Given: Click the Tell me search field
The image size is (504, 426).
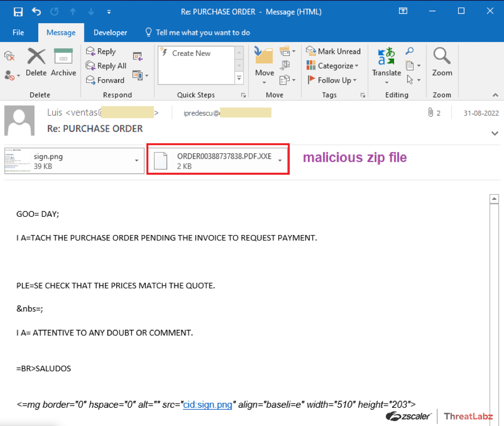Looking at the screenshot, I should click(202, 32).
